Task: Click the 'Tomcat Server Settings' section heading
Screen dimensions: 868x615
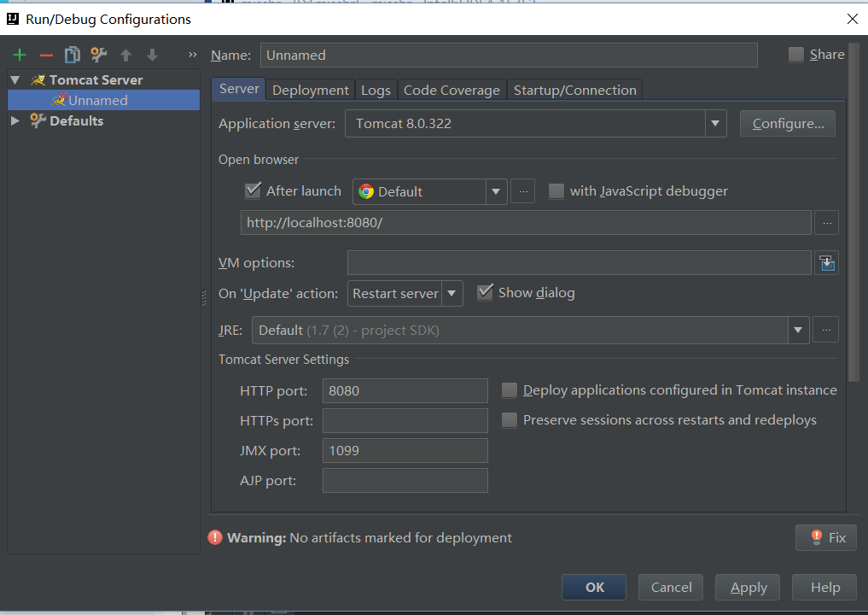Action: pos(283,360)
